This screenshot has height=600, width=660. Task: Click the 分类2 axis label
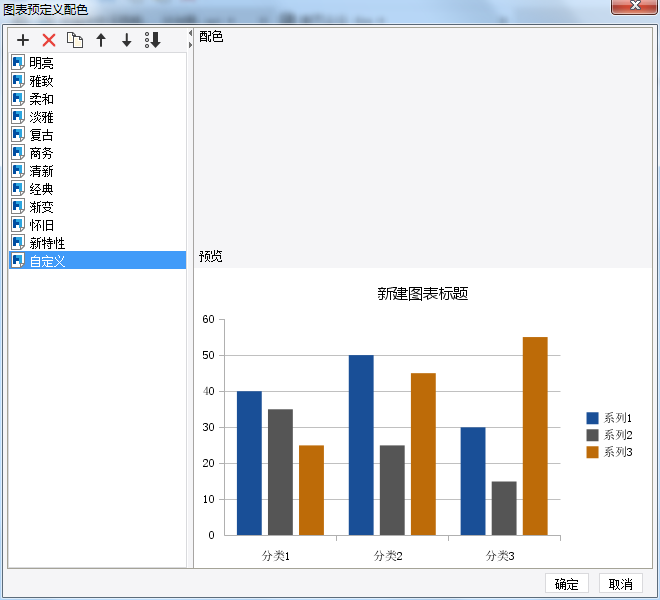click(388, 556)
